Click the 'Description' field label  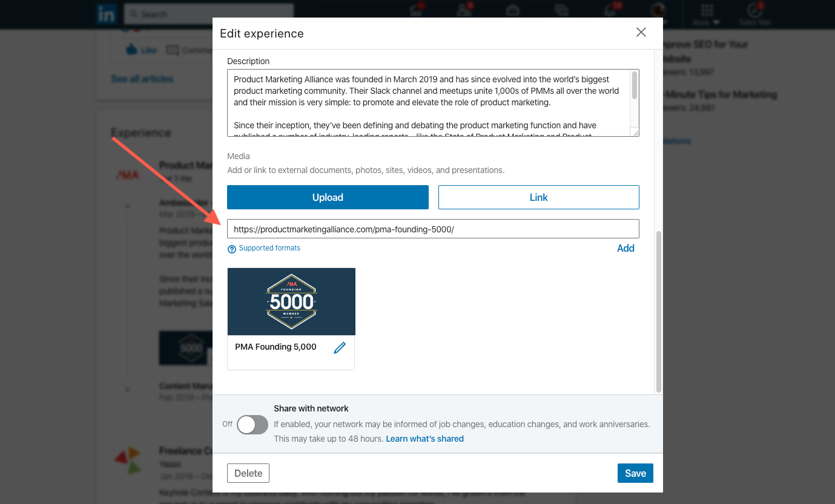248,61
